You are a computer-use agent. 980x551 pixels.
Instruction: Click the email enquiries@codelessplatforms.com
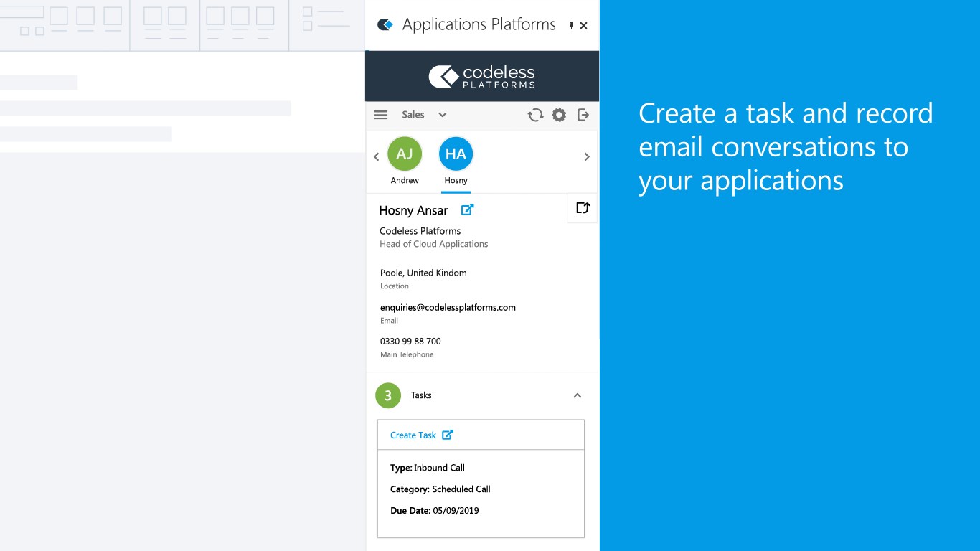click(x=448, y=307)
